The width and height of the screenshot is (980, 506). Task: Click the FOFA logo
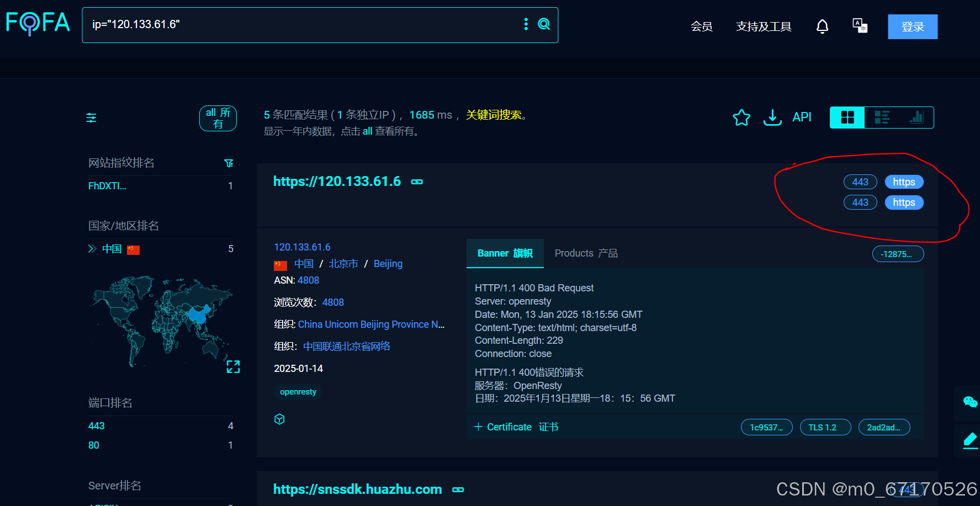point(38,24)
